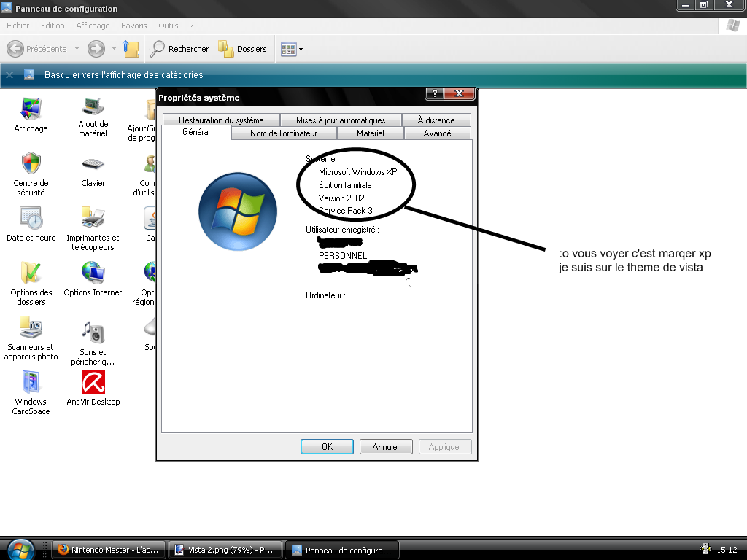Open the Clavier keyboard icon
Viewport: 747px width, 560px height.
[93, 171]
